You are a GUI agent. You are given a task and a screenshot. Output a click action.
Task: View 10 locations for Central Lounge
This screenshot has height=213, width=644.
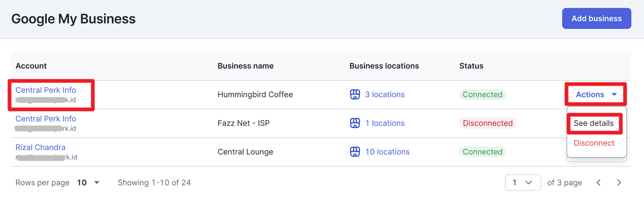tap(387, 152)
